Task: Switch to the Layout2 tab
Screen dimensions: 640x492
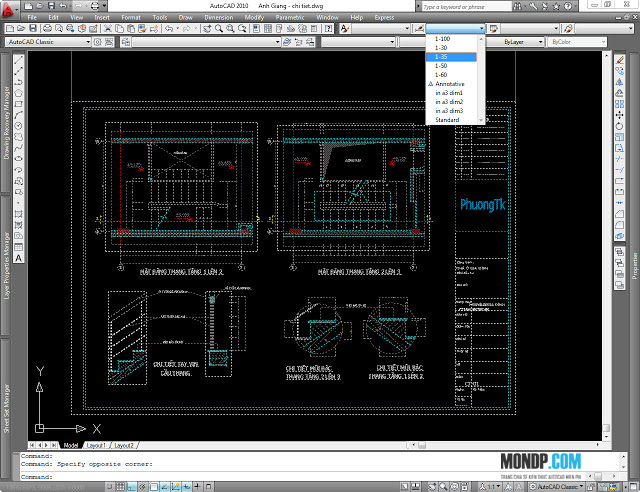Action: click(124, 445)
